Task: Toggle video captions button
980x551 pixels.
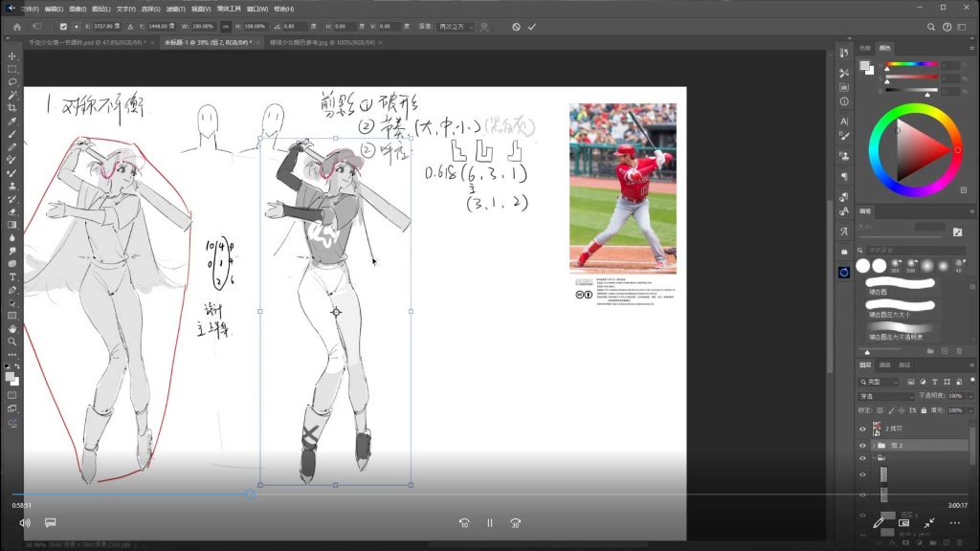Action: [x=51, y=522]
